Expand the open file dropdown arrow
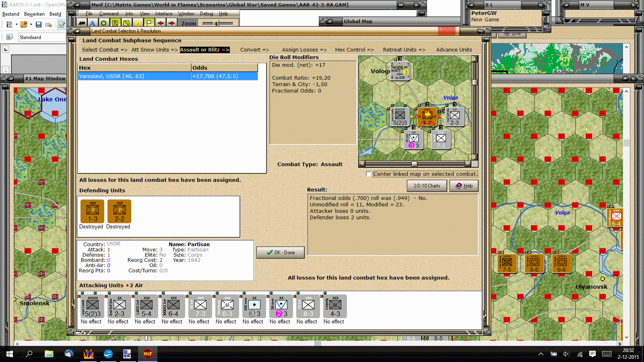The width and height of the screenshot is (644, 362). pyautogui.click(x=31, y=25)
